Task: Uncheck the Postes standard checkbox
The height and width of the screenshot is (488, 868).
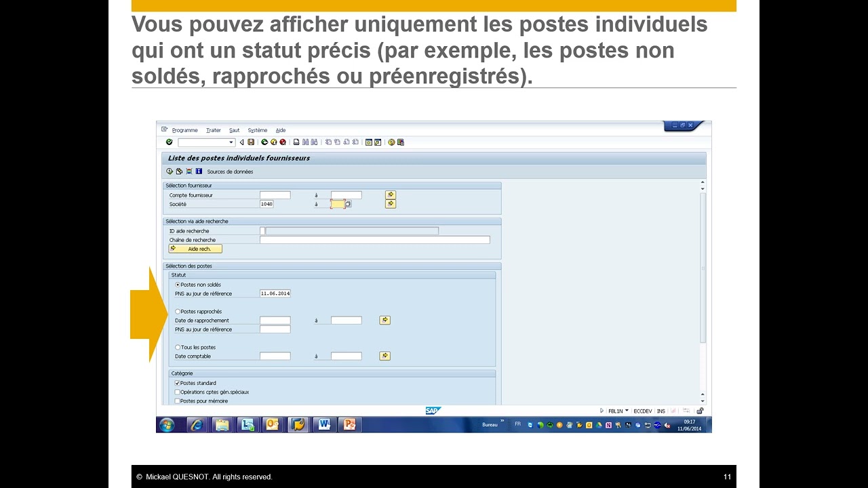Action: 178,383
